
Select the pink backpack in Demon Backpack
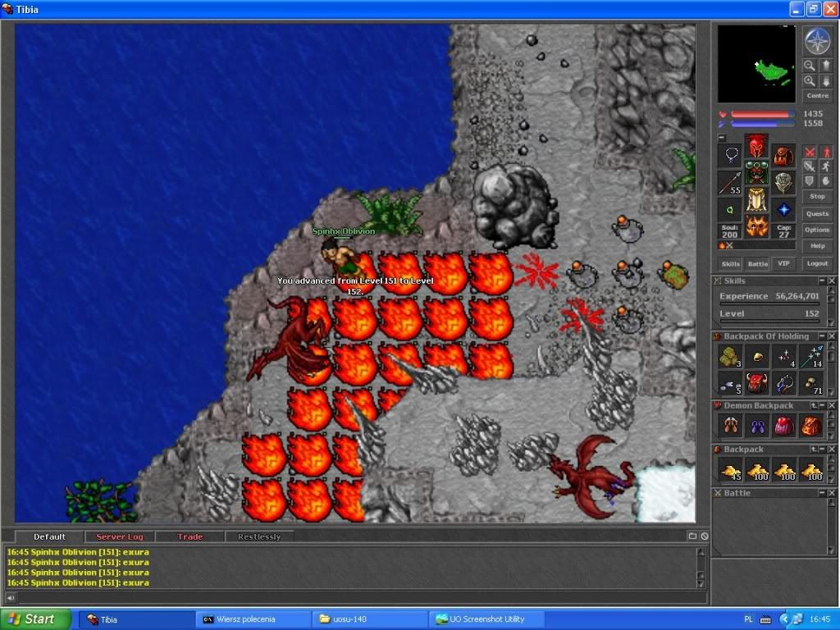784,426
